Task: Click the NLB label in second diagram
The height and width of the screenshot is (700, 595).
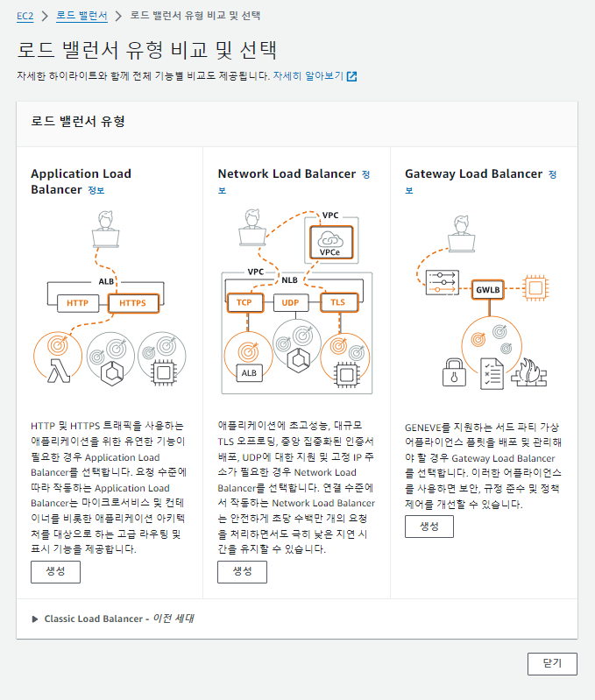Action: coord(290,279)
